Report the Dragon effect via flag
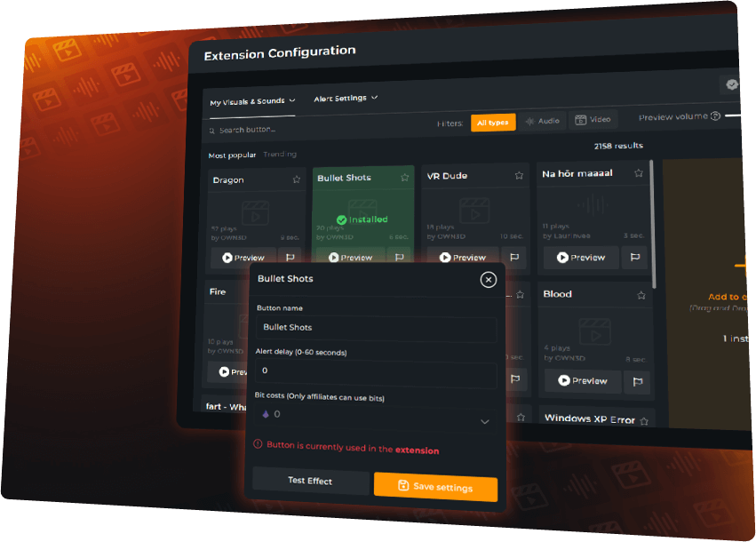 [290, 258]
